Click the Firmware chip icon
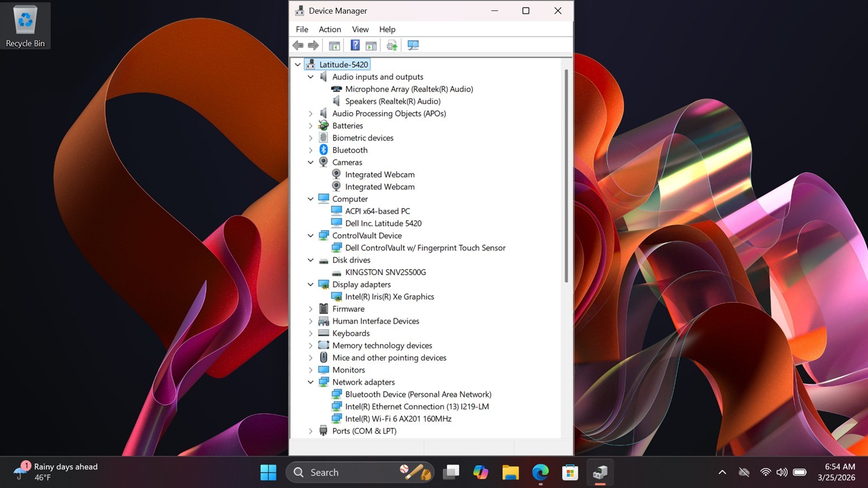 point(324,309)
